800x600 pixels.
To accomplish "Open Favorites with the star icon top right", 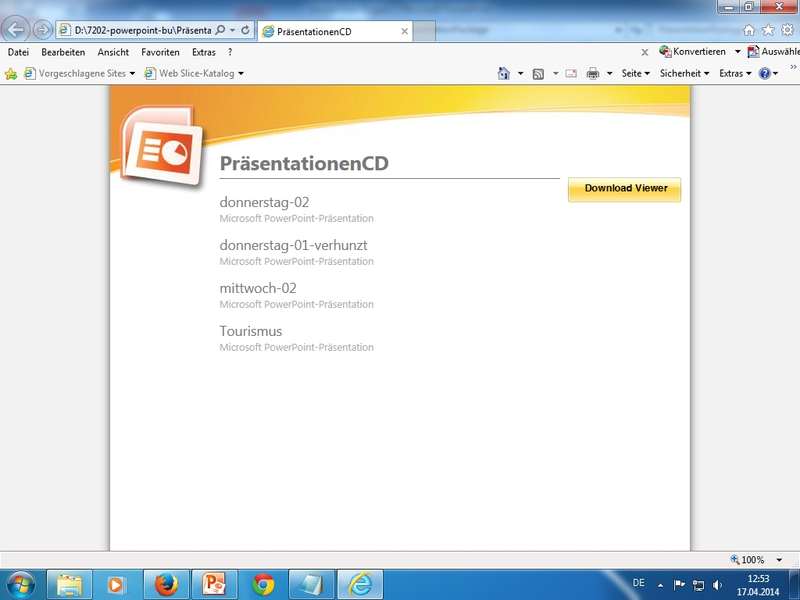I will [x=768, y=30].
